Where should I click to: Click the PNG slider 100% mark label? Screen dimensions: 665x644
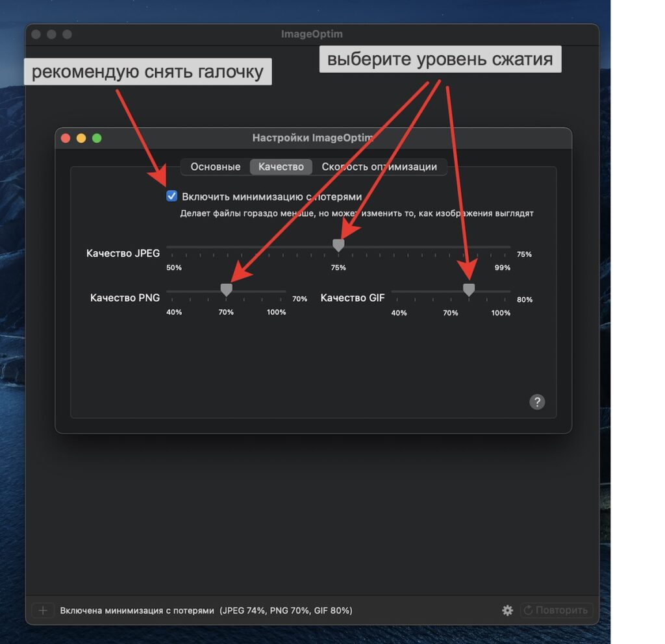(x=276, y=312)
